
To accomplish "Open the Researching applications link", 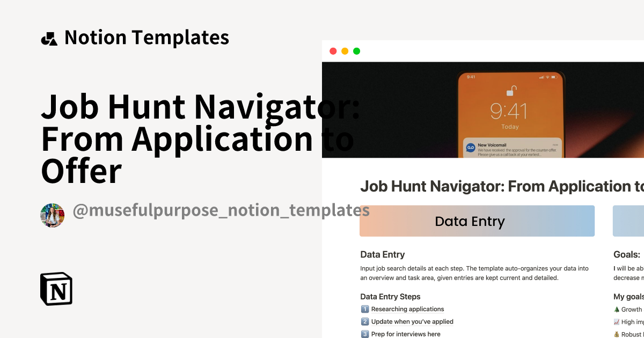I will click(x=407, y=309).
